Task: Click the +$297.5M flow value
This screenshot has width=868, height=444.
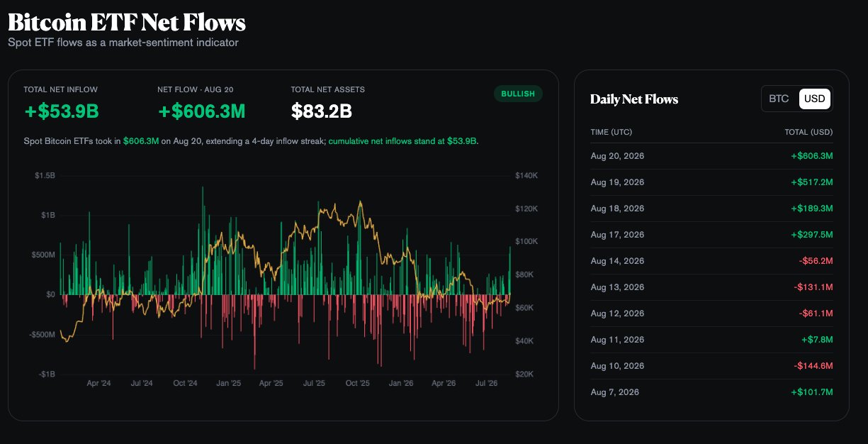Action: coord(812,235)
